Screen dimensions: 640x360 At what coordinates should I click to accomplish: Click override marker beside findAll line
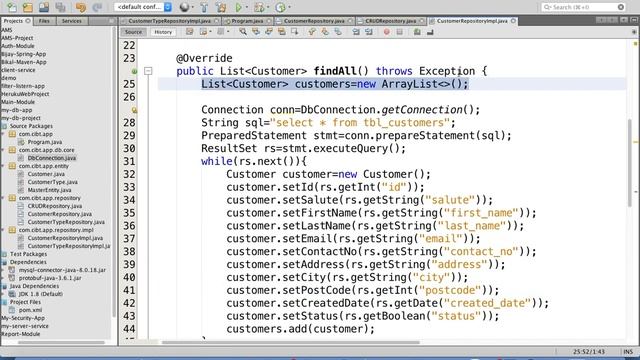[x=134, y=71]
